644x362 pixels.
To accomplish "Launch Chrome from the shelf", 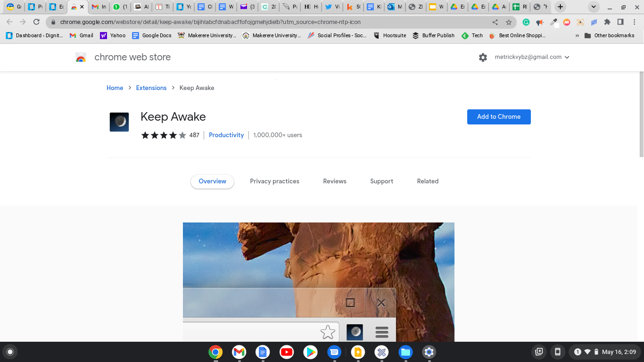I will tap(215, 352).
